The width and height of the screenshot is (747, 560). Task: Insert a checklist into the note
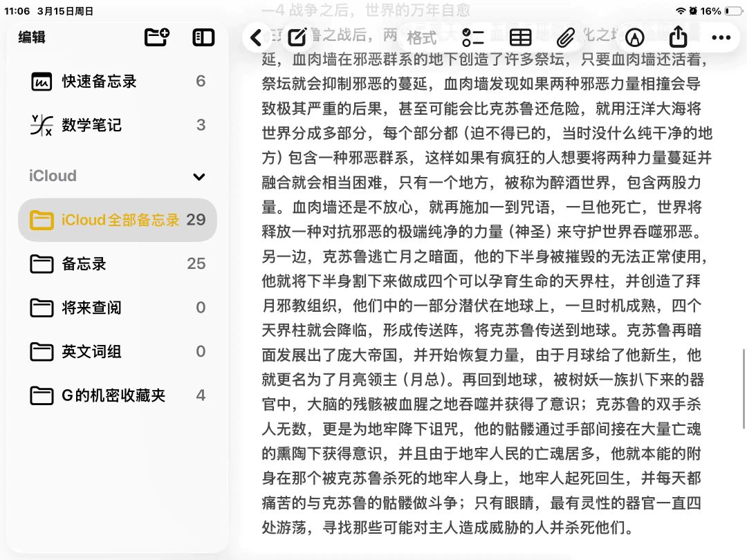tap(472, 37)
